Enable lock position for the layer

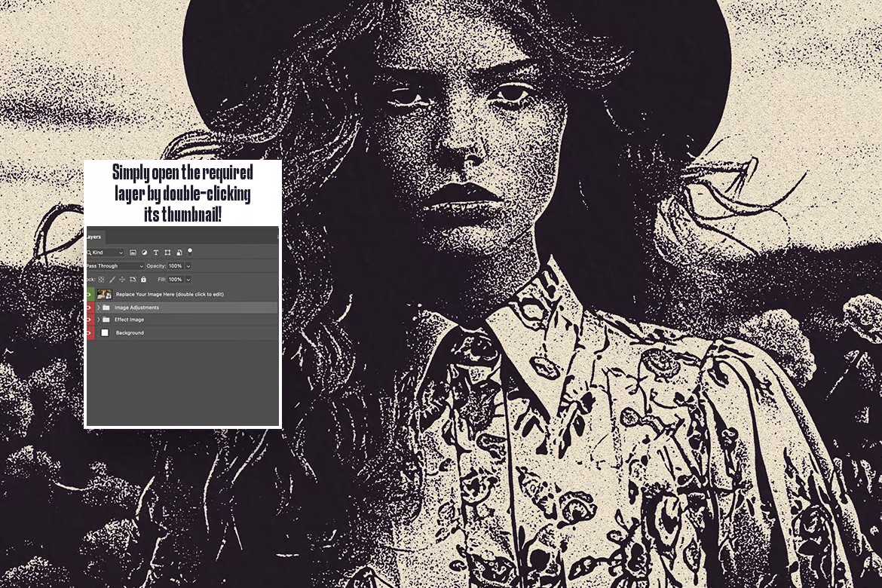[x=122, y=280]
